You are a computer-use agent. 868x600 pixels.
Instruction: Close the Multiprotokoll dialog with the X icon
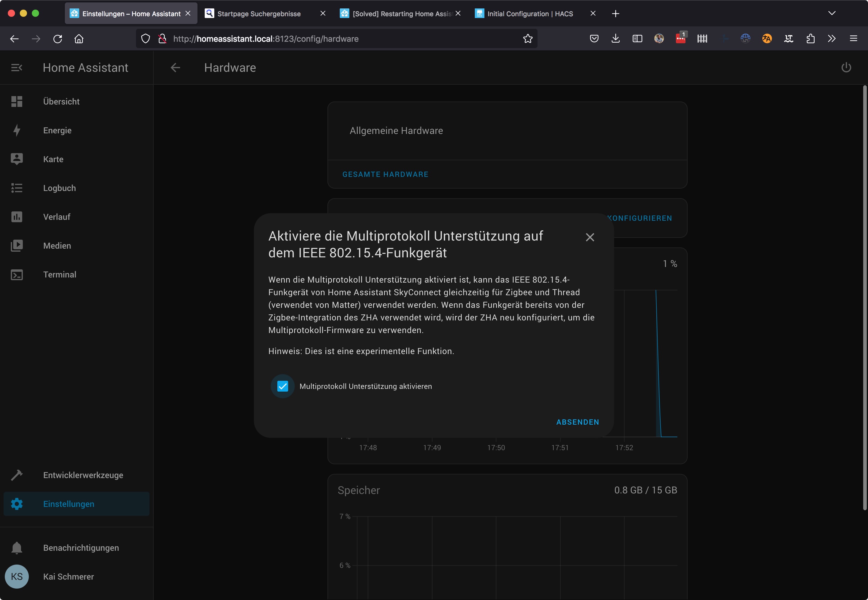pos(589,237)
